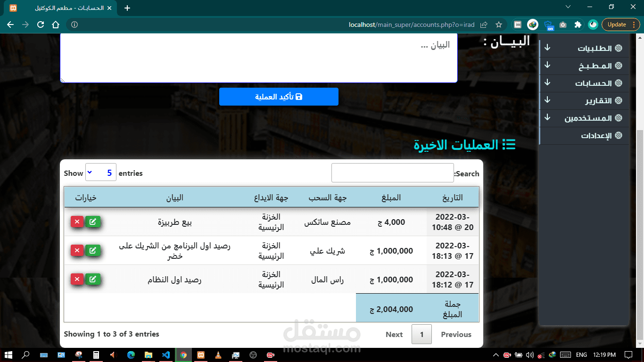Edit the راس المال transaction with green icon
This screenshot has height=362, width=644.
point(93,280)
